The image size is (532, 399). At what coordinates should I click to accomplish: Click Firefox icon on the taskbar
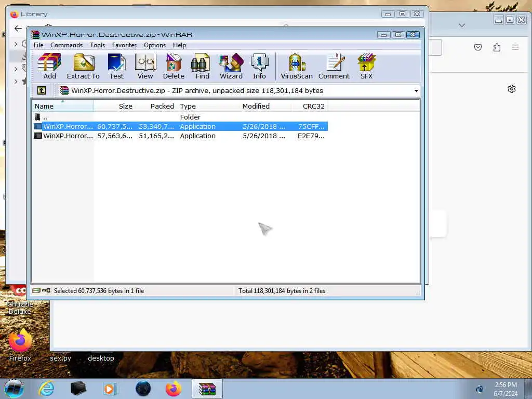click(174, 389)
